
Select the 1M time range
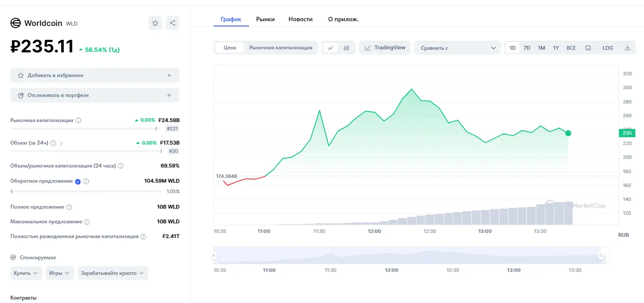point(541,48)
